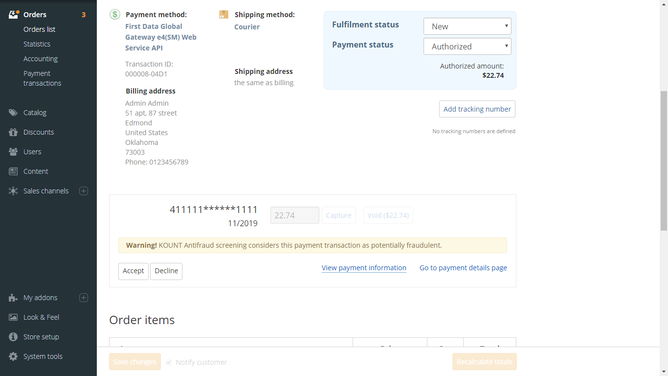The width and height of the screenshot is (668, 376).
Task: Expand Sales channels with plus button
Action: pyautogui.click(x=84, y=191)
